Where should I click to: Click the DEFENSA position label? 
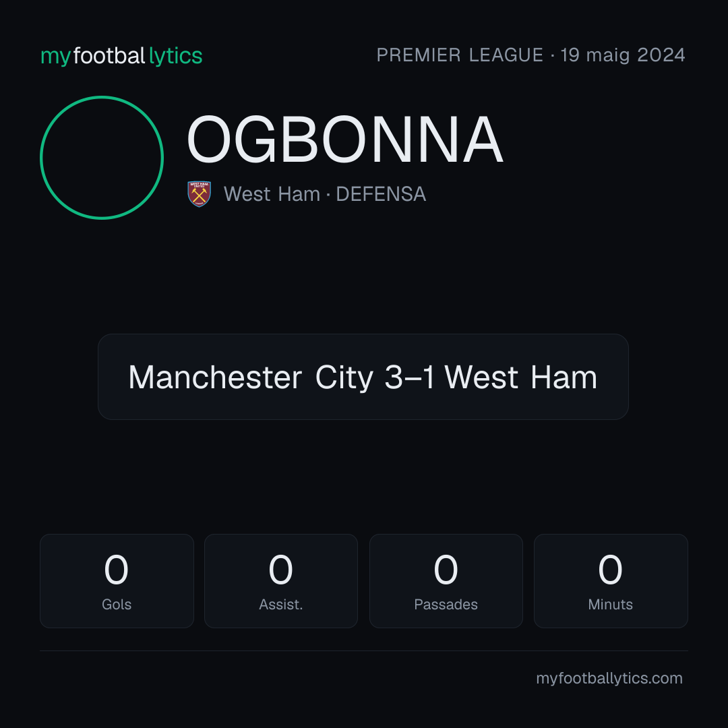pyautogui.click(x=381, y=194)
